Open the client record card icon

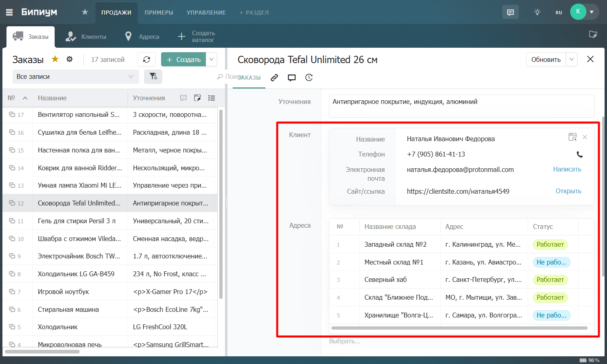pos(572,137)
